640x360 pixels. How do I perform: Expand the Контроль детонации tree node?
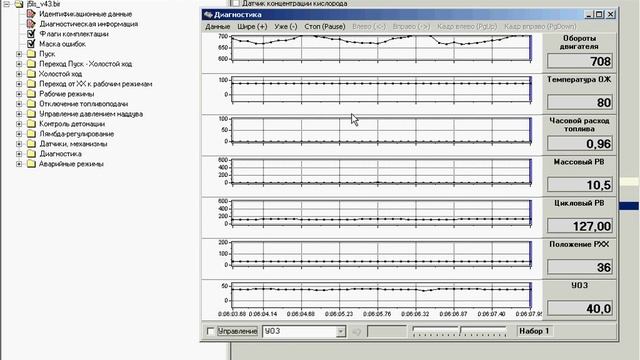tap(19, 124)
